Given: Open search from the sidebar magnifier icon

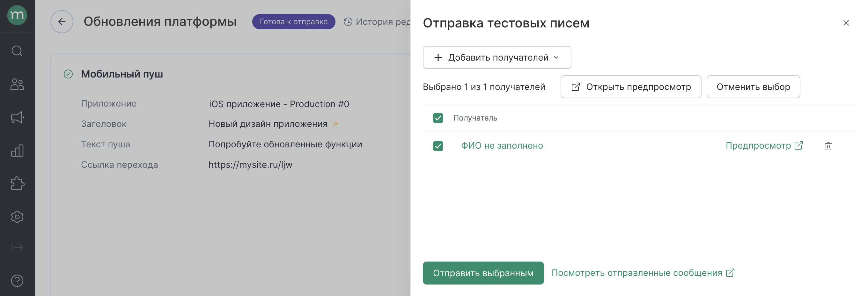Looking at the screenshot, I should (x=17, y=51).
